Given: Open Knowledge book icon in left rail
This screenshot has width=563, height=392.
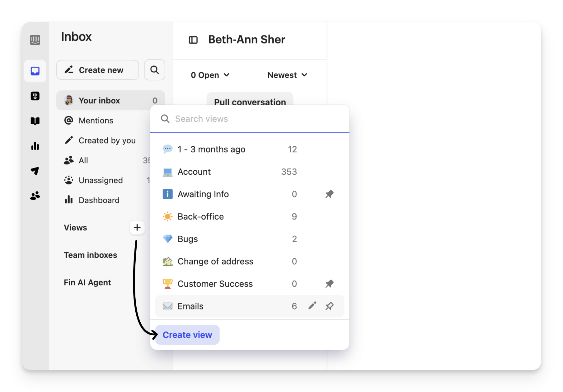Looking at the screenshot, I should (x=35, y=121).
